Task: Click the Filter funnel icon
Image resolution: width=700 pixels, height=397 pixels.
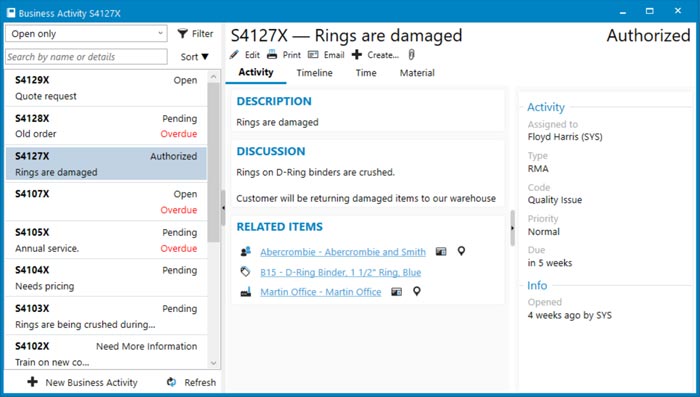Action: point(182,33)
